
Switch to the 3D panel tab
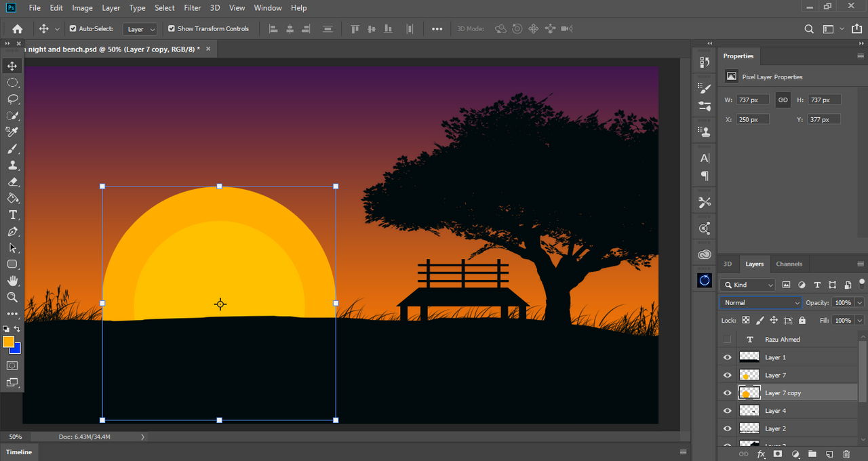728,264
